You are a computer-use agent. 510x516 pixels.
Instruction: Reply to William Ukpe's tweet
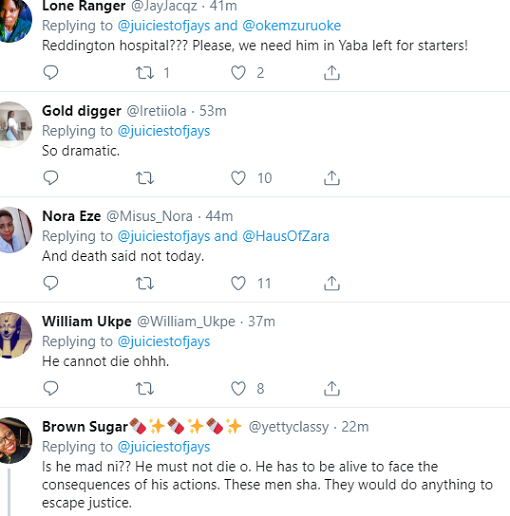pyautogui.click(x=51, y=388)
